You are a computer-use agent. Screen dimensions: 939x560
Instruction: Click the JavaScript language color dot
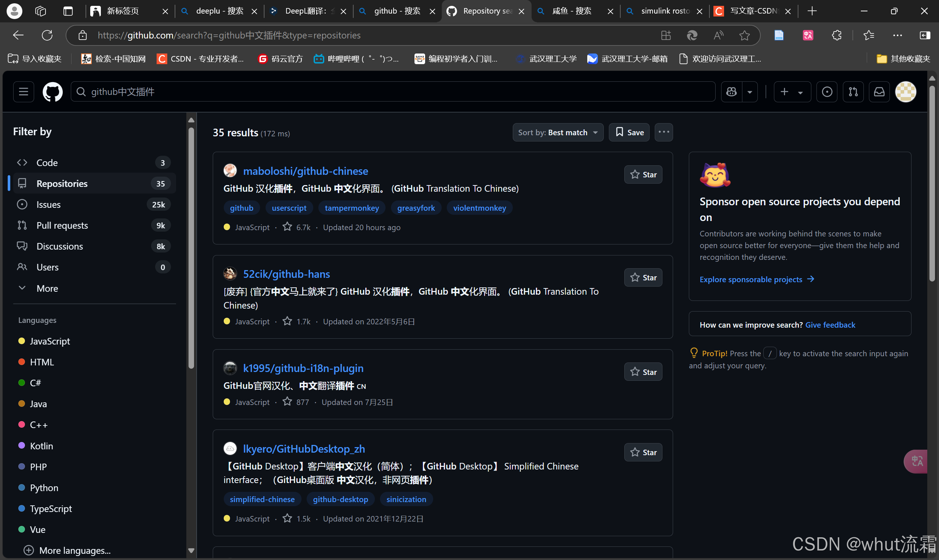point(22,341)
